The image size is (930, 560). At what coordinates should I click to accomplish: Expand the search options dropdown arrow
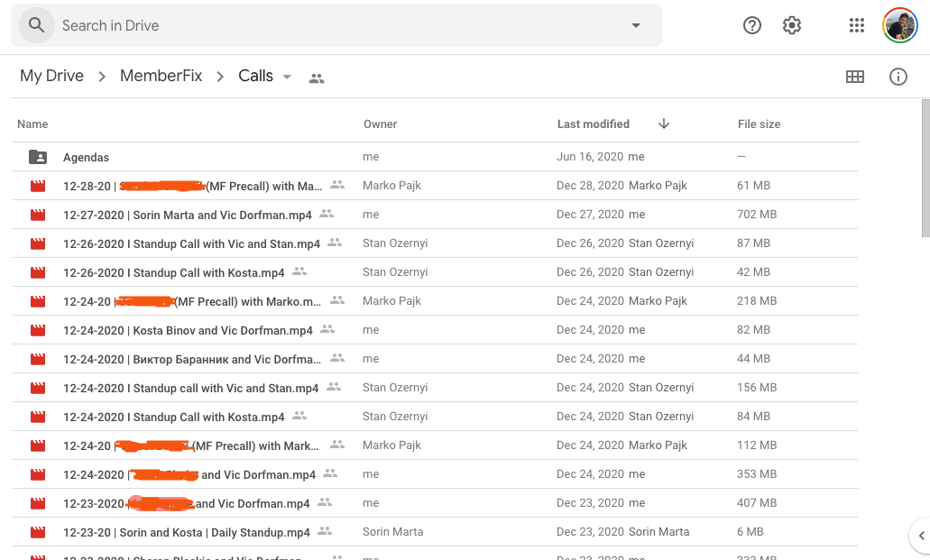coord(636,25)
